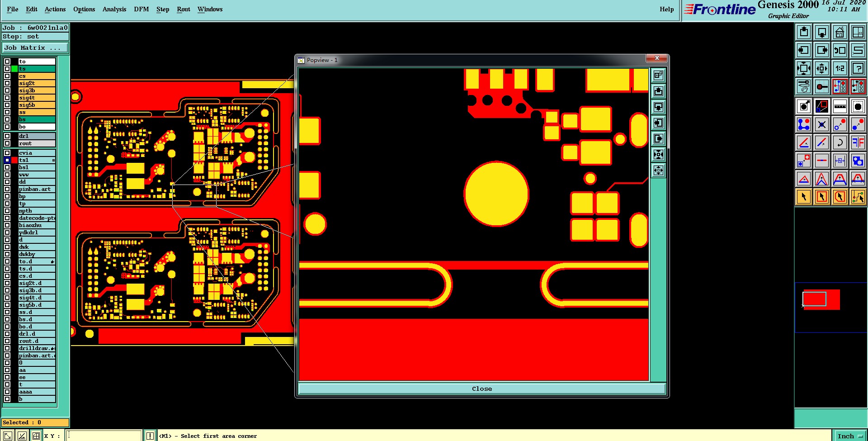Screen dimensions: 868x441
Task: Select the net selection arrow tool
Action: pos(858,197)
